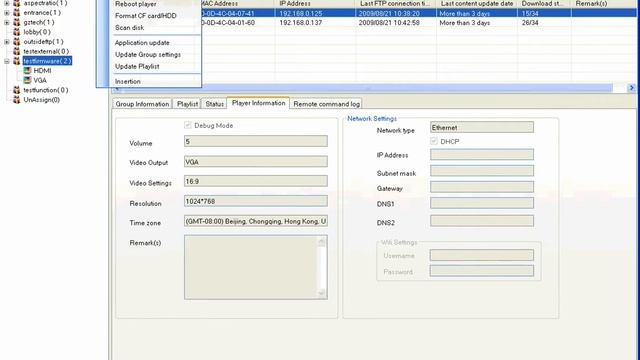The width and height of the screenshot is (640, 360).
Task: Toggle the DHCP checkbox
Action: coord(434,141)
